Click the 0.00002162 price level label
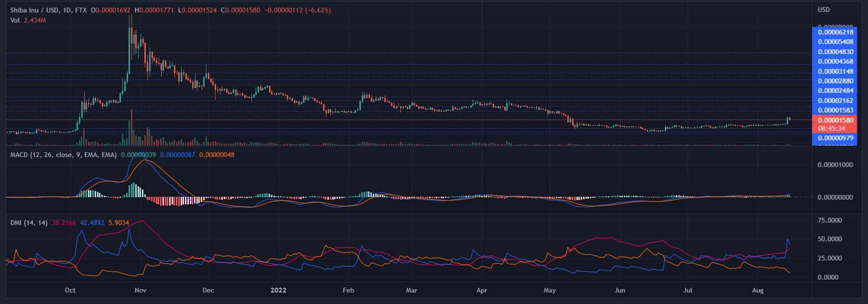 [835, 101]
